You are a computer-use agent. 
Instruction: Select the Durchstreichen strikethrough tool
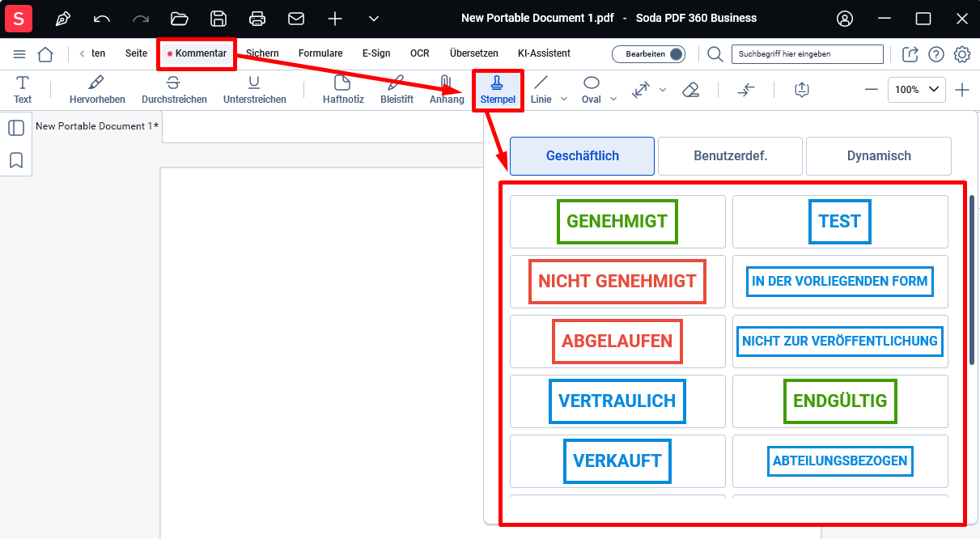click(x=174, y=89)
